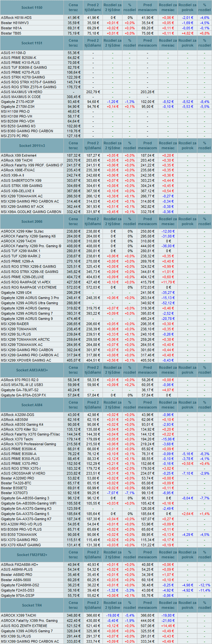
Task: Select the "ASUS ROG ZENITH EXTREME" name
Action: click(x=24, y=626)
